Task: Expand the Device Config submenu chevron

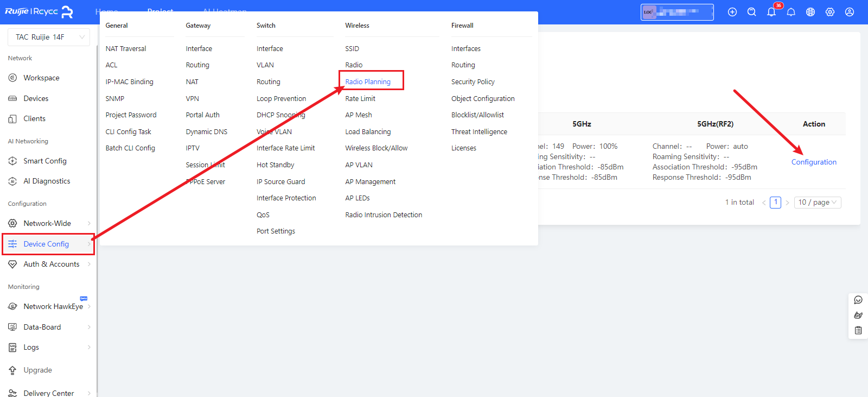Action: [89, 244]
